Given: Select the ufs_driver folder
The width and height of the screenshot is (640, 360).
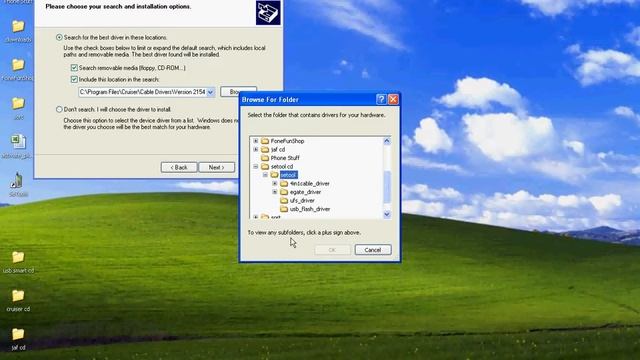Looking at the screenshot, I should click(x=302, y=201).
